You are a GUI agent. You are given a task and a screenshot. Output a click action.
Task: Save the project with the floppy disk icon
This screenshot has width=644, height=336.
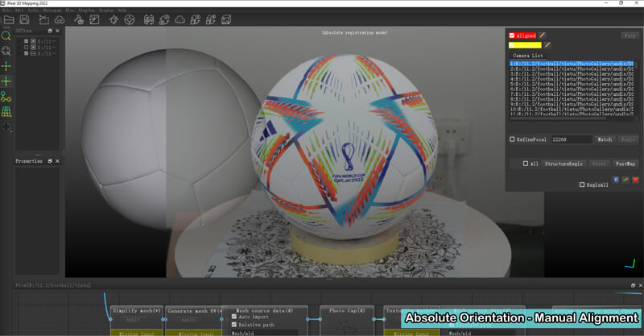[x=24, y=19]
